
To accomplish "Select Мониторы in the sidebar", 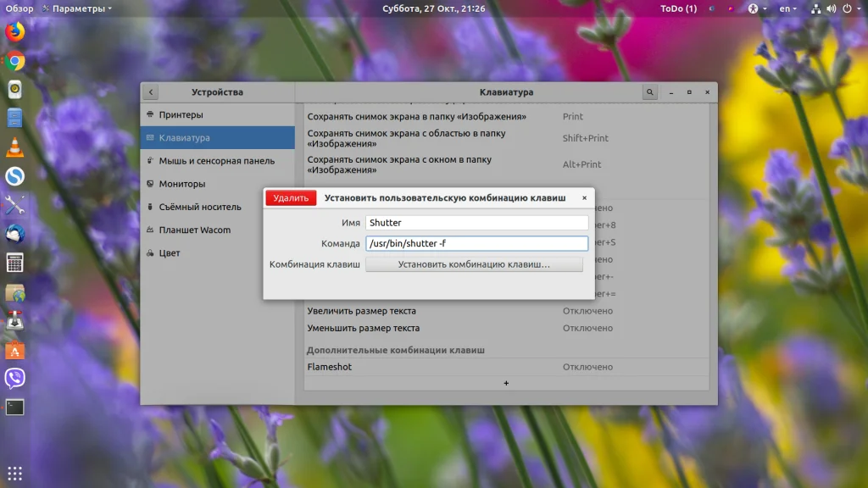I will 218,184.
